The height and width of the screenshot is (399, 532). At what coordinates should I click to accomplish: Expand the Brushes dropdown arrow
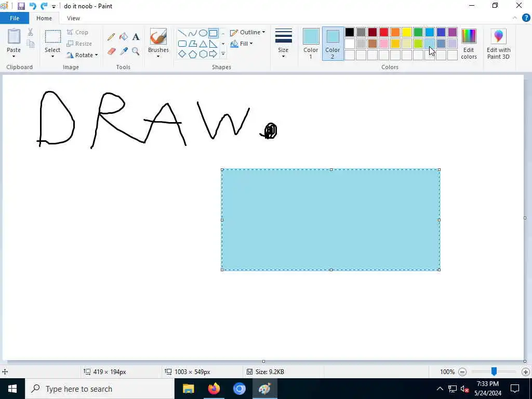pos(158,56)
